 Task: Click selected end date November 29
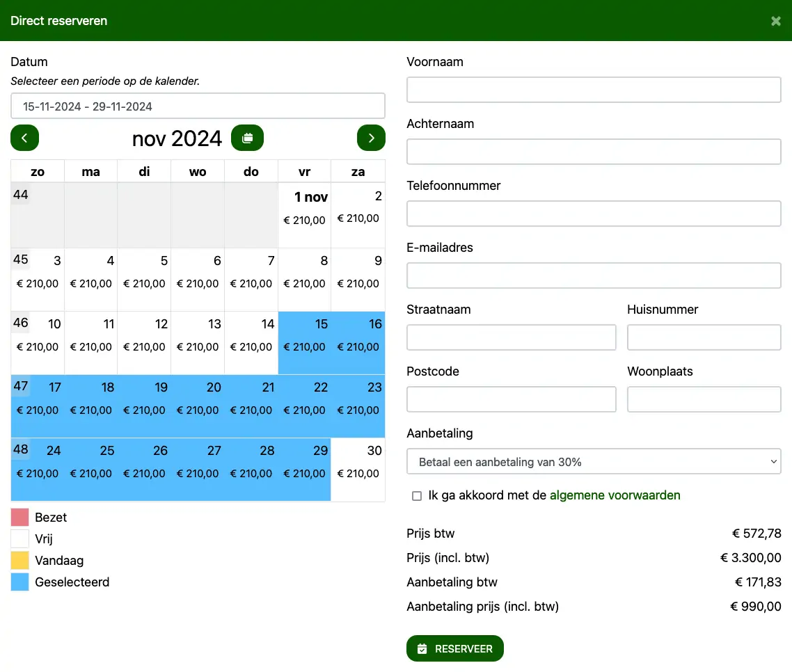(x=304, y=470)
